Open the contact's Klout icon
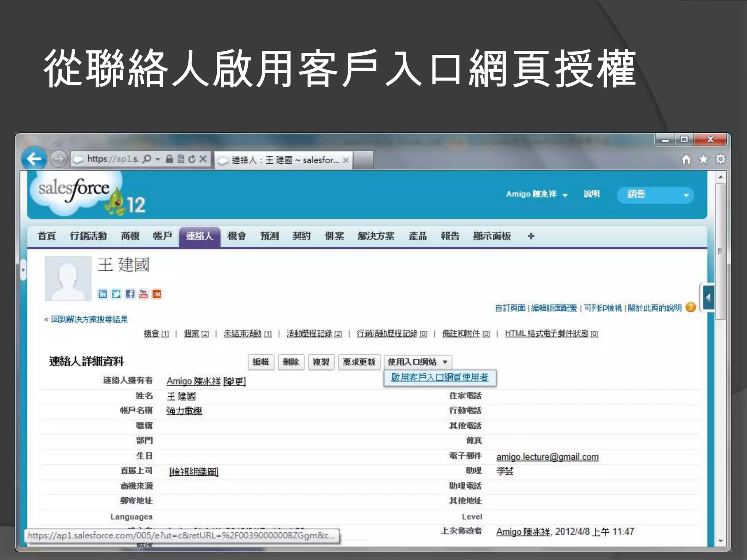The height and width of the screenshot is (560, 747). coord(157,294)
